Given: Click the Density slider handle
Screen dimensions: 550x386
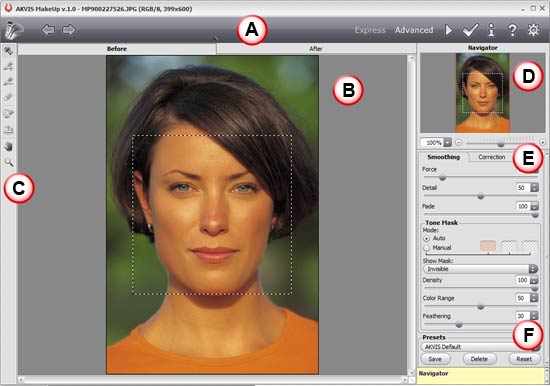Looking at the screenshot, I should (x=535, y=288).
